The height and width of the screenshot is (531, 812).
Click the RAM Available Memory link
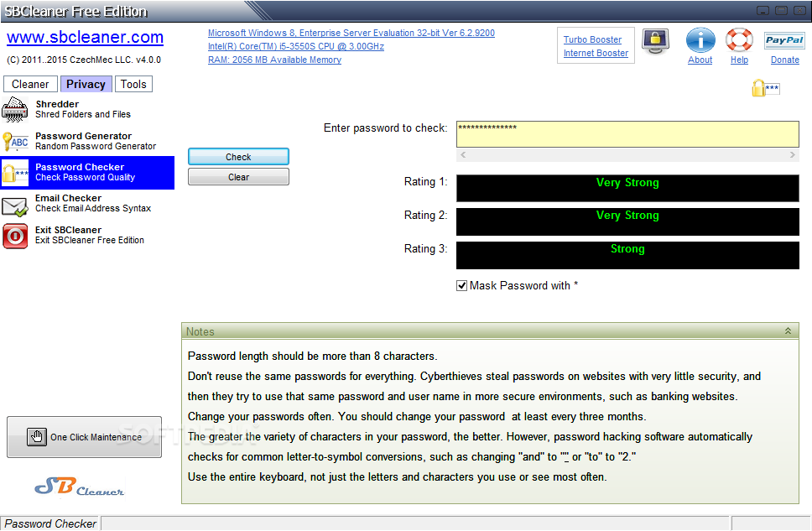pos(274,60)
